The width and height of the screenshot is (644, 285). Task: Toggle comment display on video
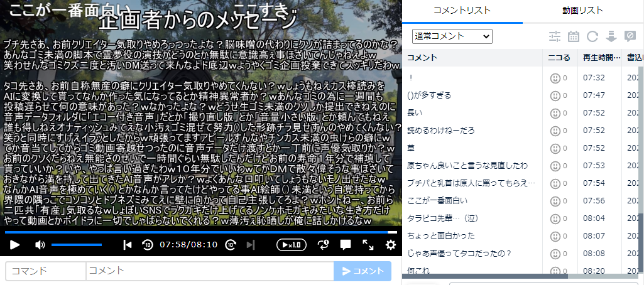[346, 245]
